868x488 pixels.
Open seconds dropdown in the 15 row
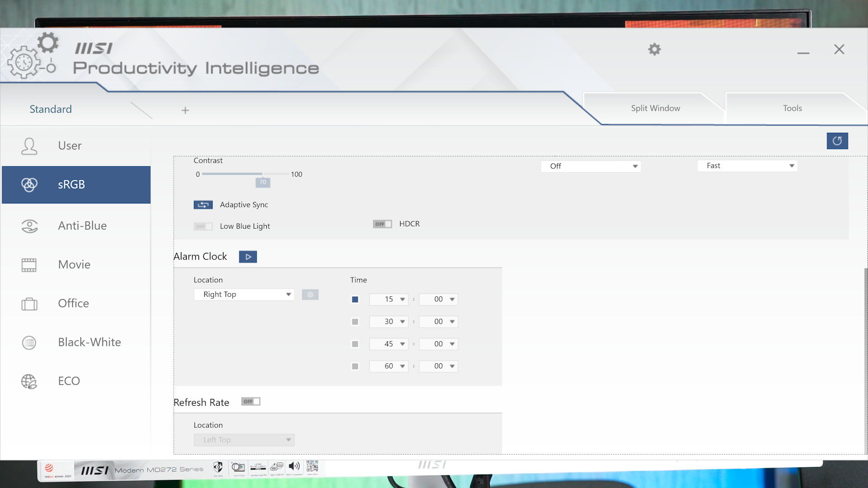(x=439, y=299)
